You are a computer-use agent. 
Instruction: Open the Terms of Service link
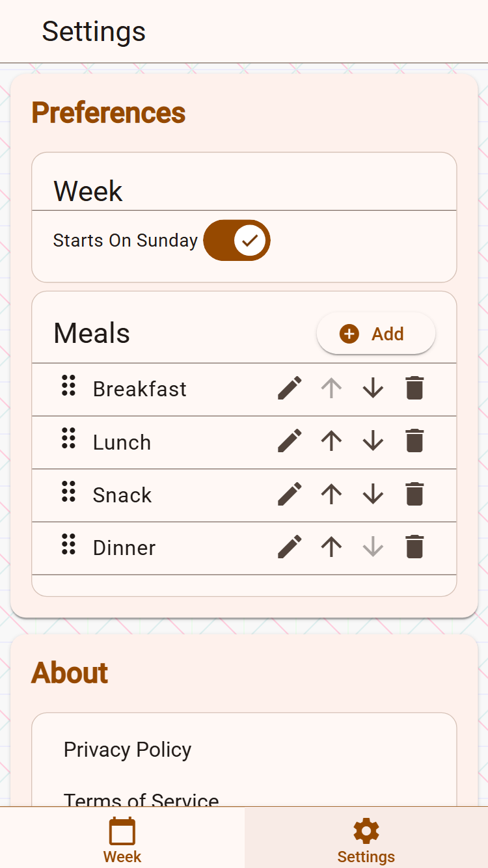(141, 800)
